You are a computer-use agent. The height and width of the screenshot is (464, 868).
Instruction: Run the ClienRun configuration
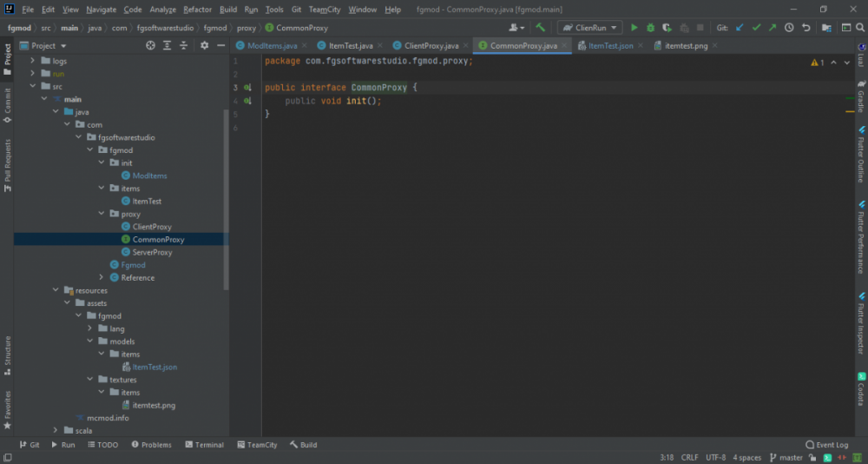(635, 28)
